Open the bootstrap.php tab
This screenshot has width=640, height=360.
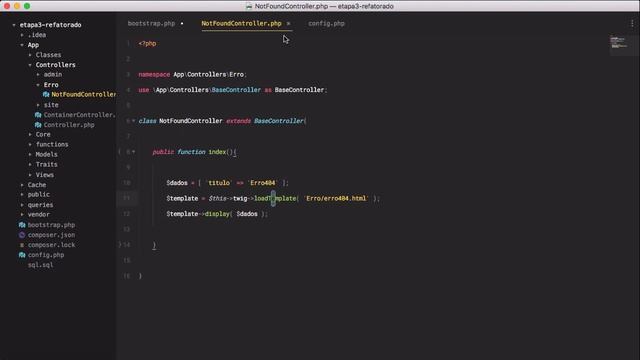151,24
